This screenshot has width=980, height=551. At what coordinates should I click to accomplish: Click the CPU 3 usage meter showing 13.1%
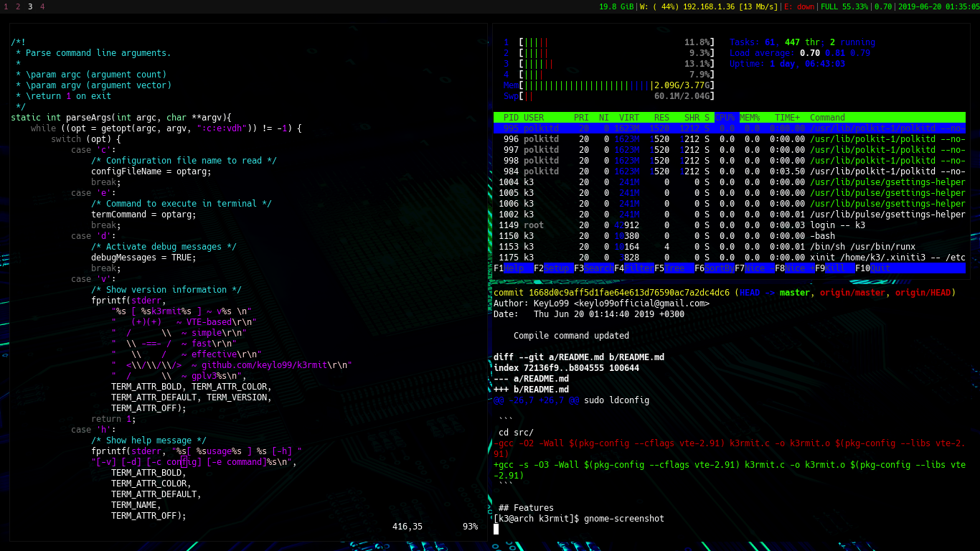609,64
